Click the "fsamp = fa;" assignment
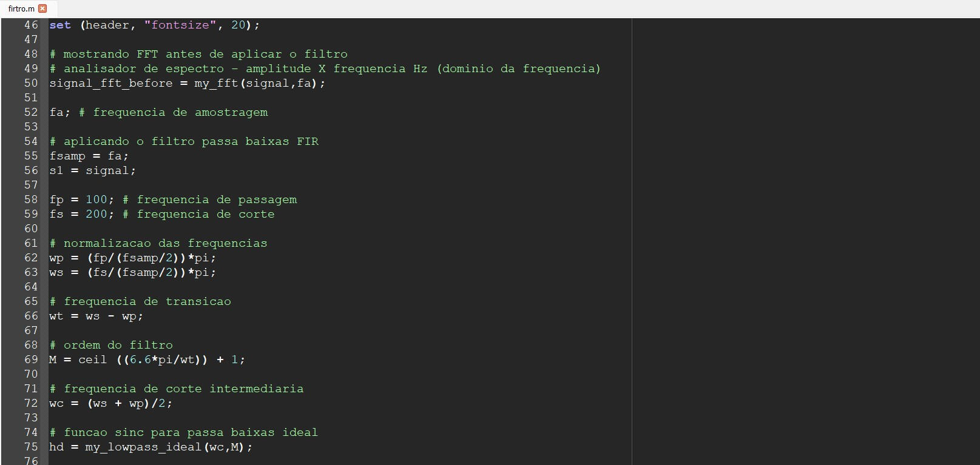Screen dimensions: 980x465 [89, 156]
